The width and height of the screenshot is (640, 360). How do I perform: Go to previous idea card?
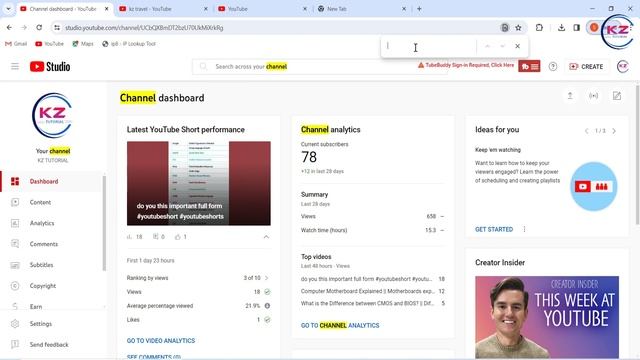[x=587, y=131]
